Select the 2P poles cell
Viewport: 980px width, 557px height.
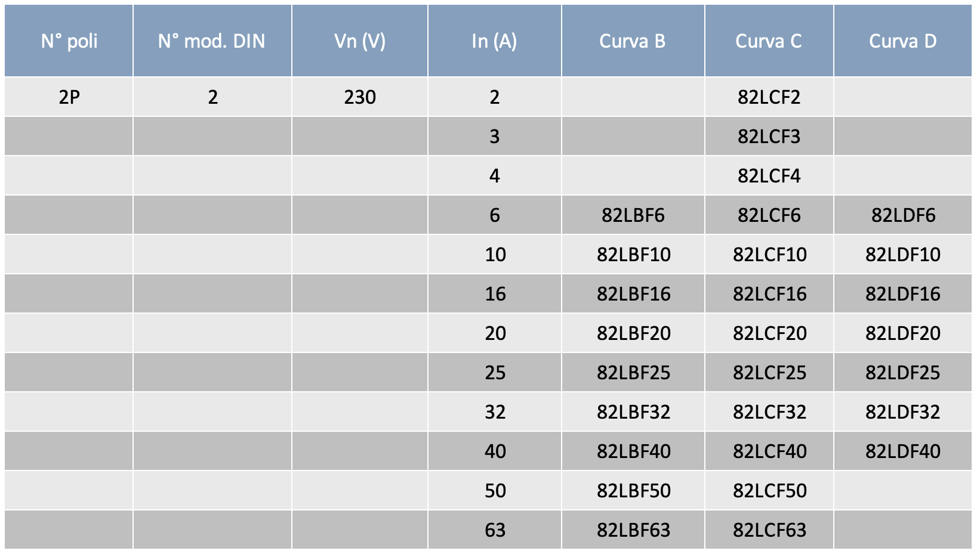pos(69,97)
